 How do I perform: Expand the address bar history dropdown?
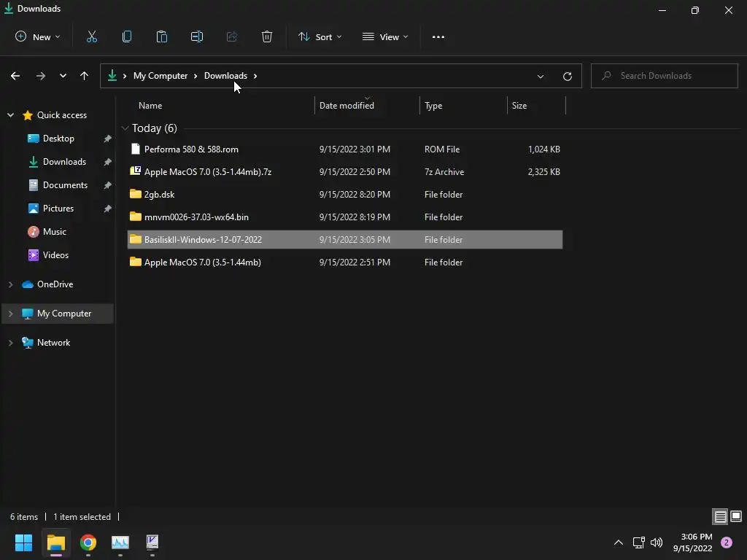coord(541,76)
